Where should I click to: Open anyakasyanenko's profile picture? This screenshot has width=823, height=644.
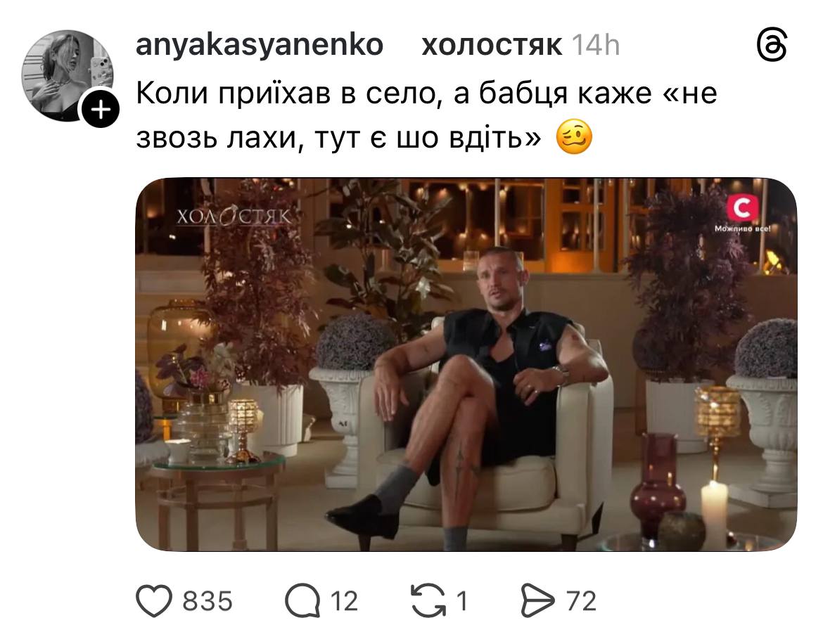[67, 75]
